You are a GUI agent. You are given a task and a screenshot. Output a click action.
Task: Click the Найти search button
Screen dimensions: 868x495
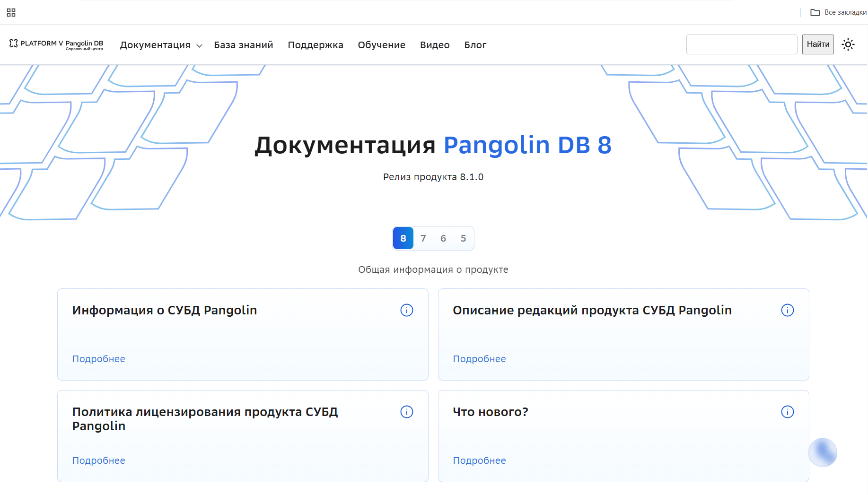(x=818, y=44)
